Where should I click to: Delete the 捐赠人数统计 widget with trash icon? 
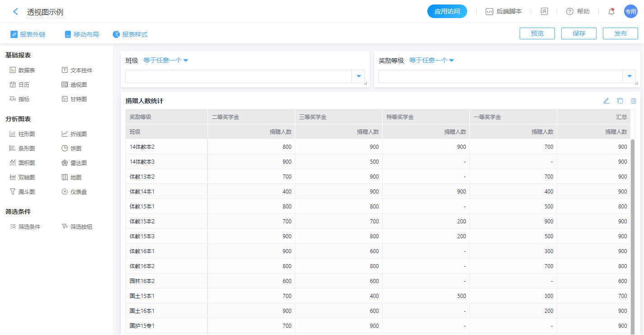[x=634, y=101]
